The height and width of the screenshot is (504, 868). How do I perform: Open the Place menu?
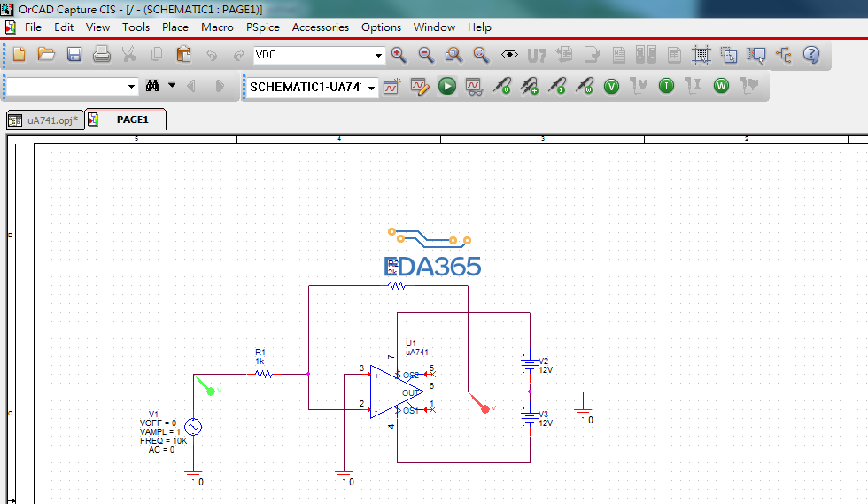(x=175, y=27)
